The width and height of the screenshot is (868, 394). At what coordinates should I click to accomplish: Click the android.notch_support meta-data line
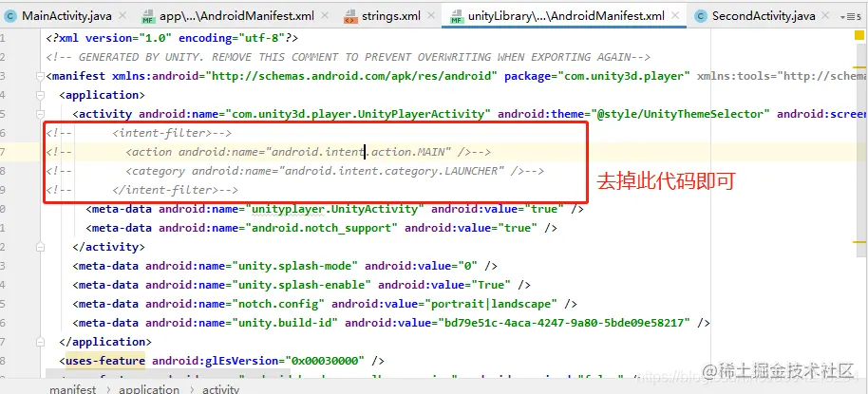point(322,228)
